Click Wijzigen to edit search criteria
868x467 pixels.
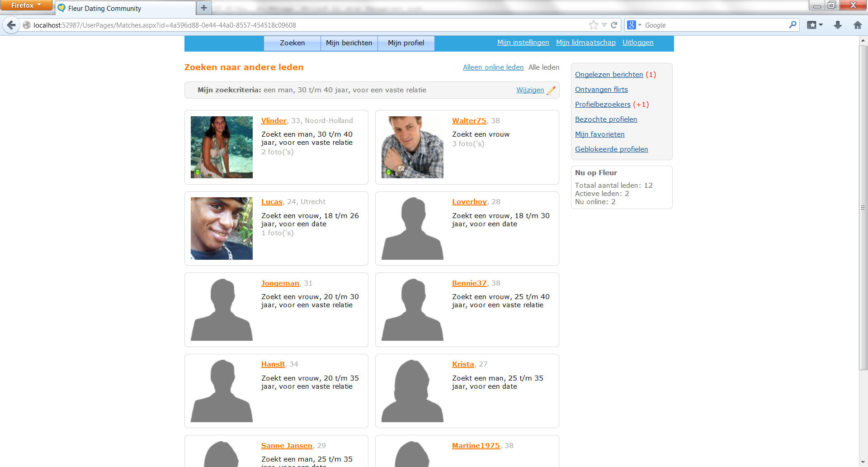(x=530, y=90)
